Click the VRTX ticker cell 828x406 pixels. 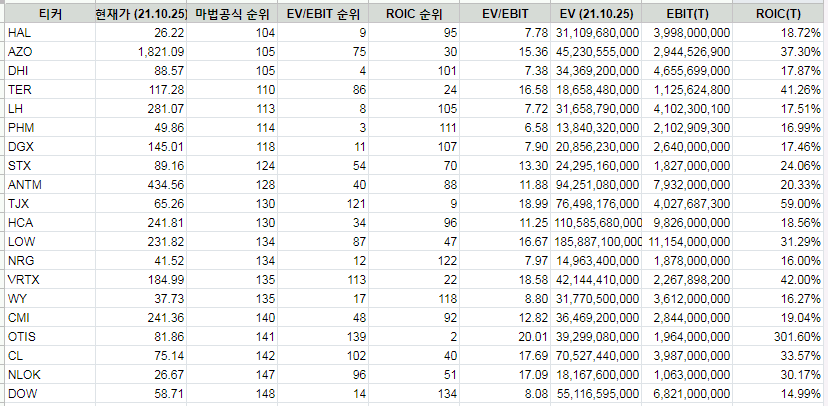pyautogui.click(x=50, y=280)
